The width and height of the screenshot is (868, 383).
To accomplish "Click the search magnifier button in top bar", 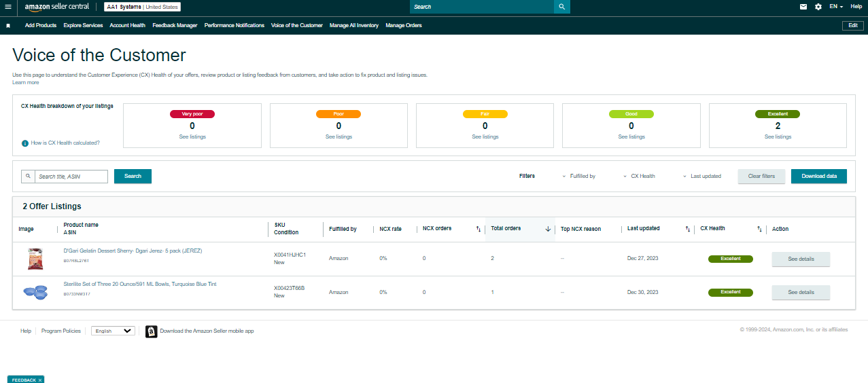I will click(x=561, y=7).
